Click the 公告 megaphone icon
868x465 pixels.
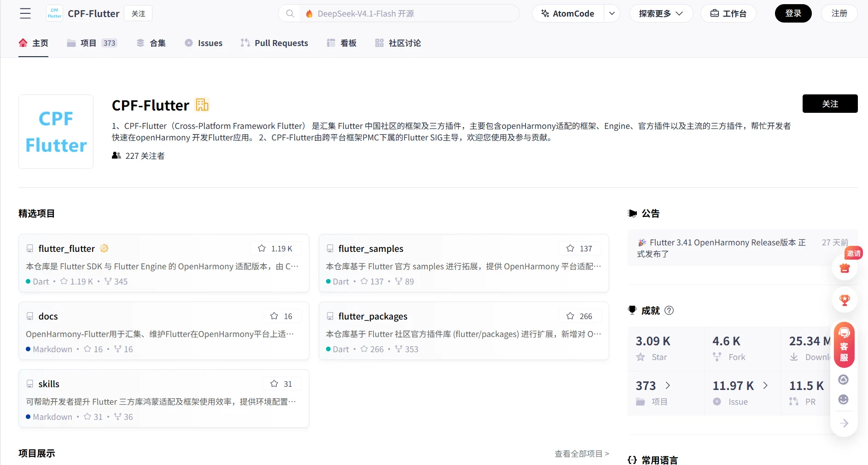click(632, 213)
